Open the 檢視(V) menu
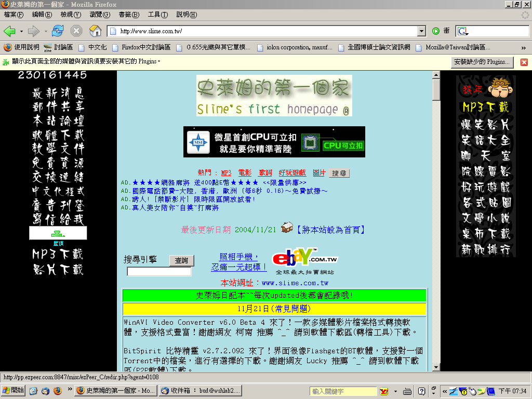Image resolution: width=532 pixels, height=399 pixels. 71,15
